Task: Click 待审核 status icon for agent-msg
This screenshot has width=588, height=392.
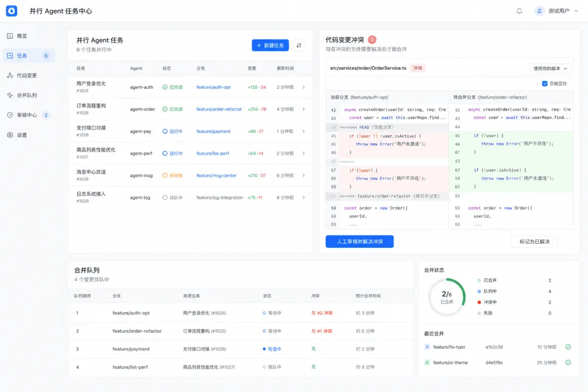Action: point(164,175)
